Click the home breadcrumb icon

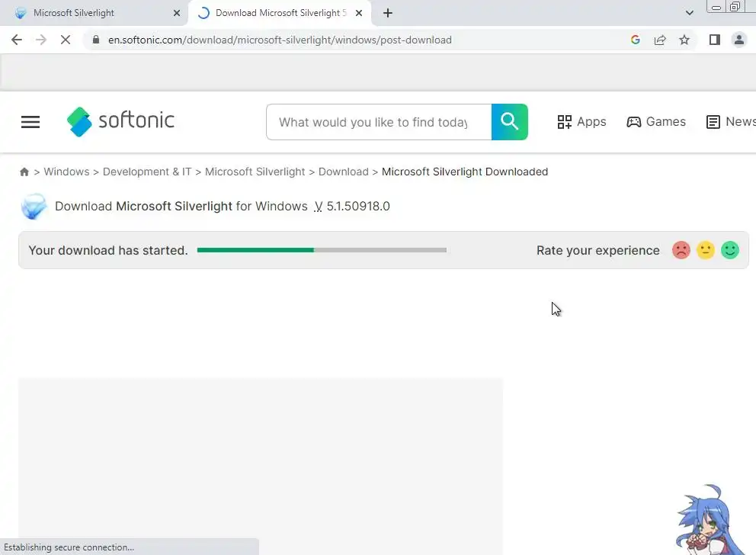tap(24, 172)
